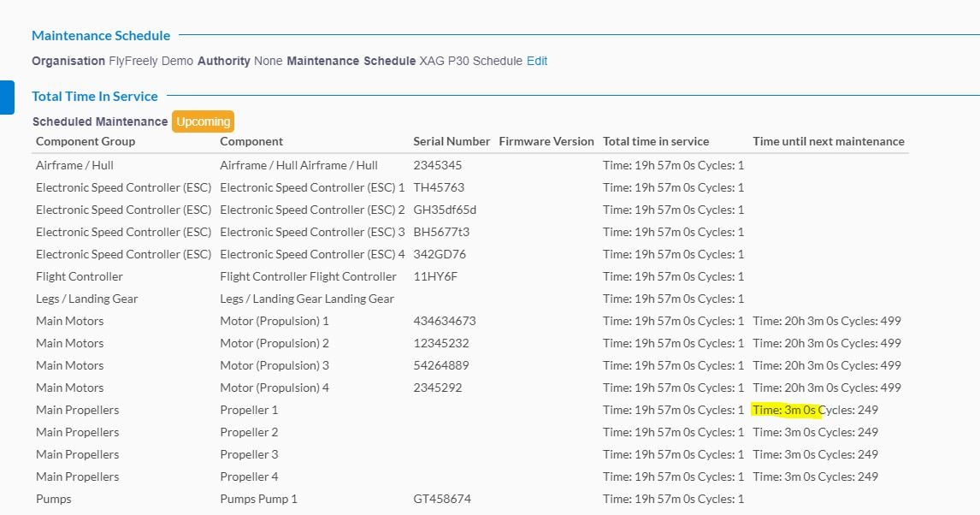
Task: Select the Propeller 1 row
Action: coord(249,410)
